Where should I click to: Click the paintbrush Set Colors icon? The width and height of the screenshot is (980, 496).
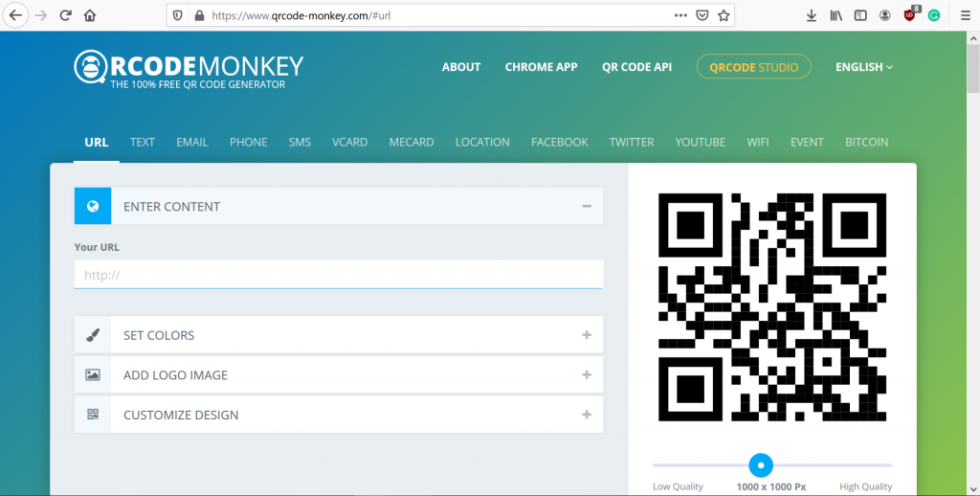(x=93, y=335)
